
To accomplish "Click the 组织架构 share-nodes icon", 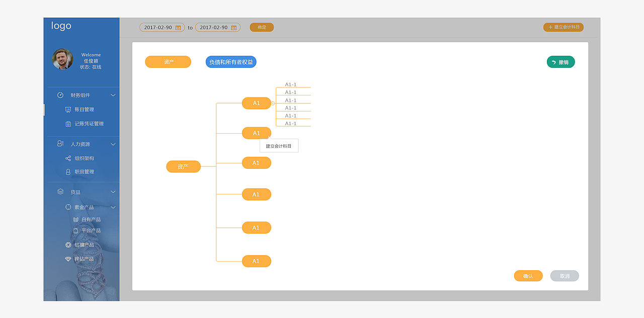I will pos(68,158).
